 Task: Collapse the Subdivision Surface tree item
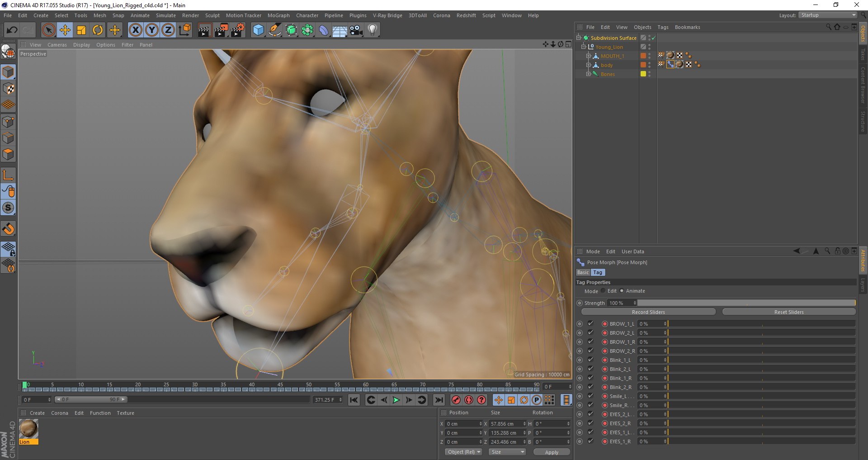[579, 38]
